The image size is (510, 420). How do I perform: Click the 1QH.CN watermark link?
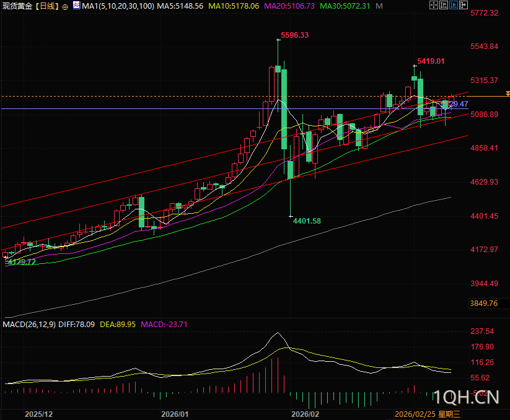coord(467,397)
